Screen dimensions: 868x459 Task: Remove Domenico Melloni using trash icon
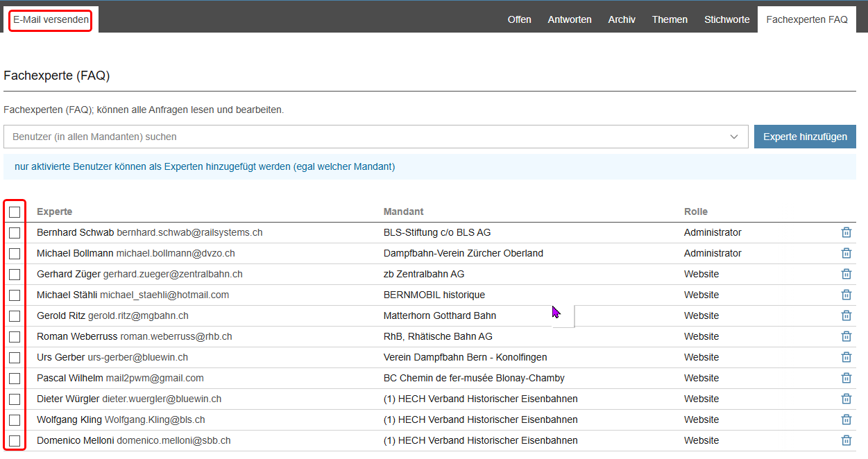[x=846, y=440]
